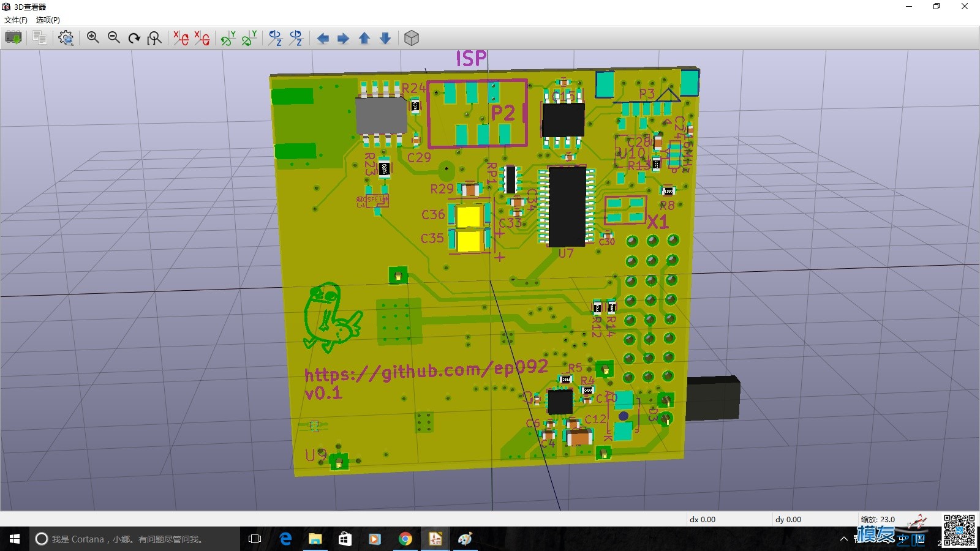This screenshot has width=980, height=551.
Task: Click the github URL silkscreen text
Action: click(x=426, y=370)
